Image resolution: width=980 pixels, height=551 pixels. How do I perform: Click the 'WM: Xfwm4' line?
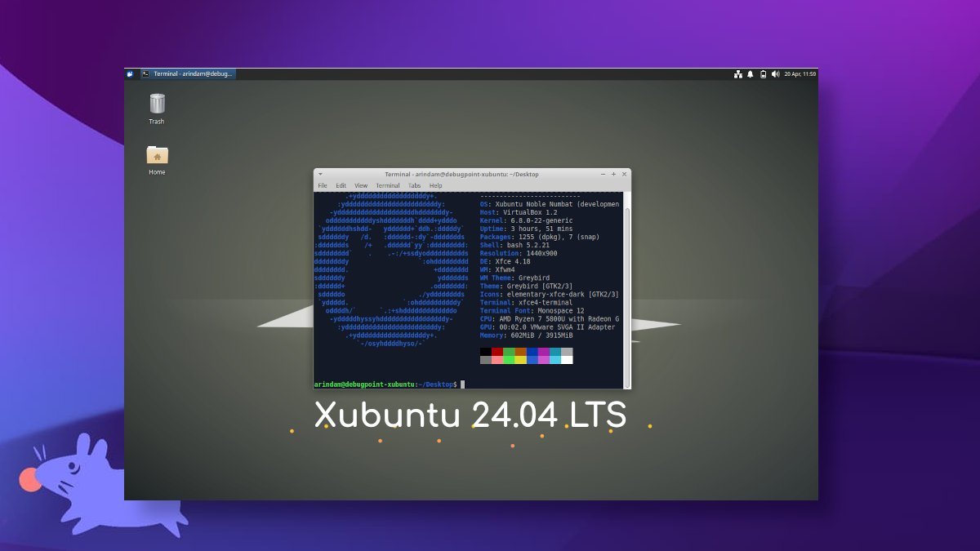tap(497, 269)
